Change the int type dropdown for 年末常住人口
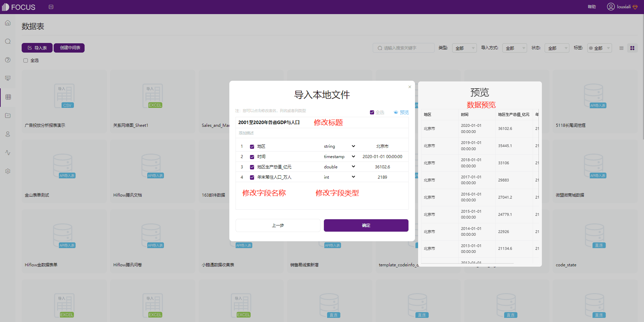 coord(339,177)
